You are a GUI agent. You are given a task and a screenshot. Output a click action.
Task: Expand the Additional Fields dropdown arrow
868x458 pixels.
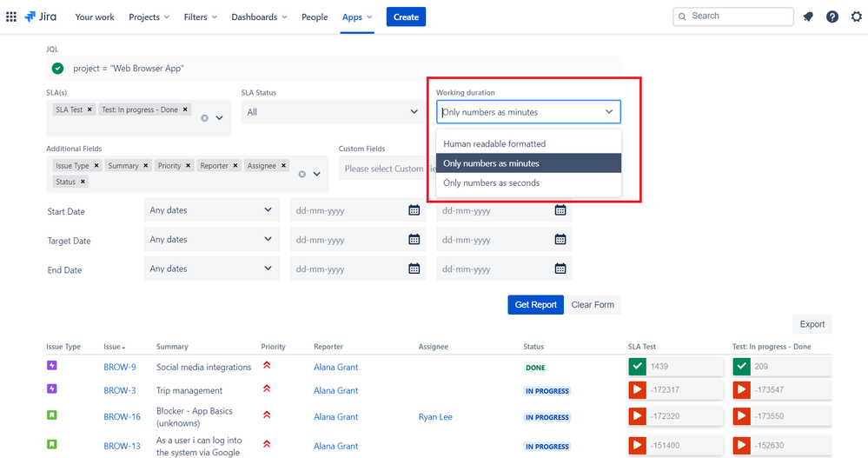[316, 174]
